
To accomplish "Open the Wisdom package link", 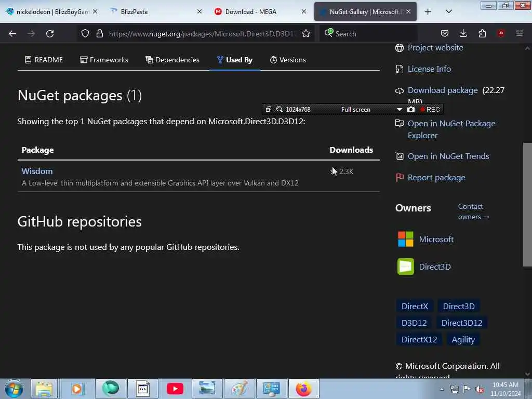I will [x=37, y=171].
